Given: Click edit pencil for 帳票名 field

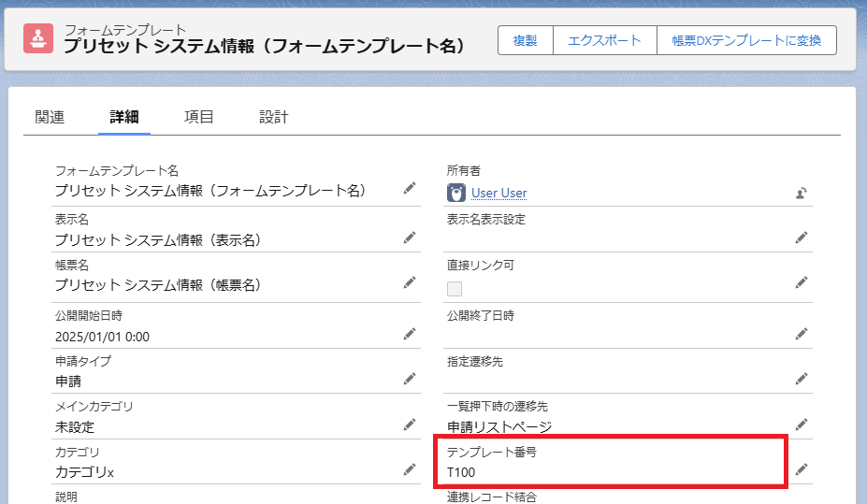Looking at the screenshot, I should click(x=410, y=282).
